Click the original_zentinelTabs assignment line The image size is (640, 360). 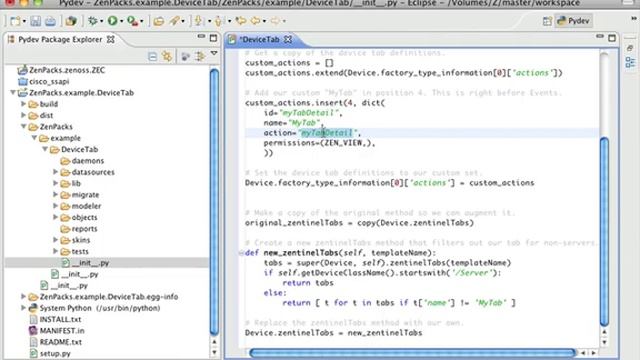click(359, 223)
